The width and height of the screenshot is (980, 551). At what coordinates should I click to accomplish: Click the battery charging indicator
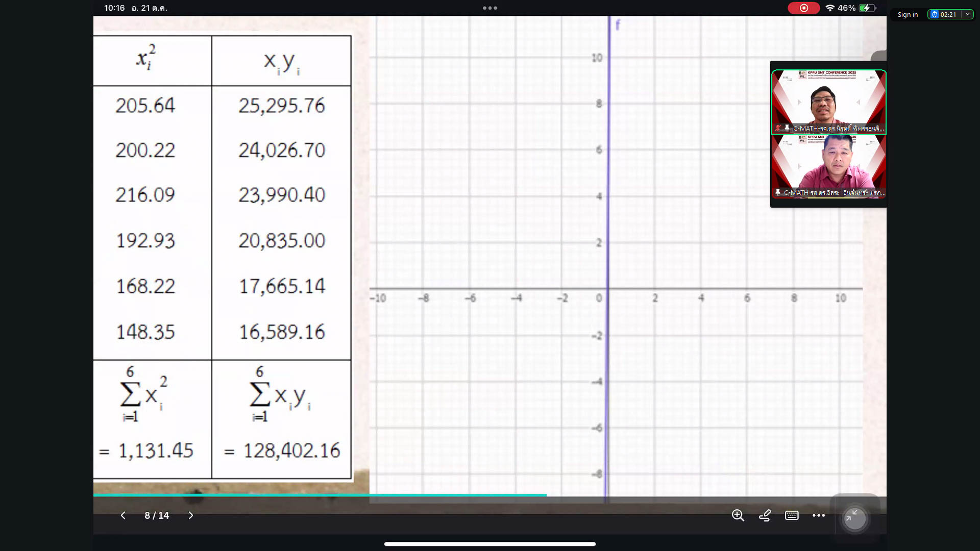tap(867, 8)
